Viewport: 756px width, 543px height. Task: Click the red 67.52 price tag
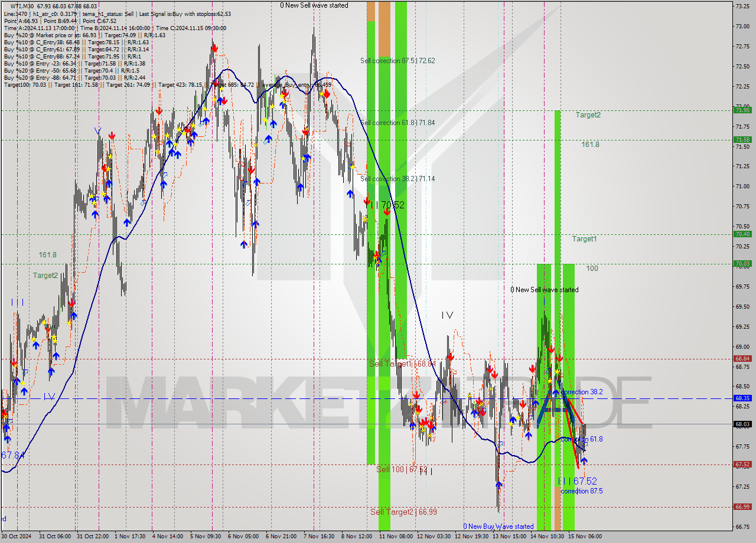click(x=742, y=465)
